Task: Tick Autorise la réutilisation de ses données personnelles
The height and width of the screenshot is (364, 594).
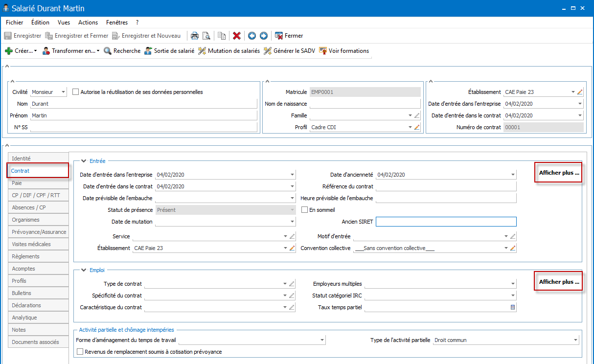Action: click(75, 92)
